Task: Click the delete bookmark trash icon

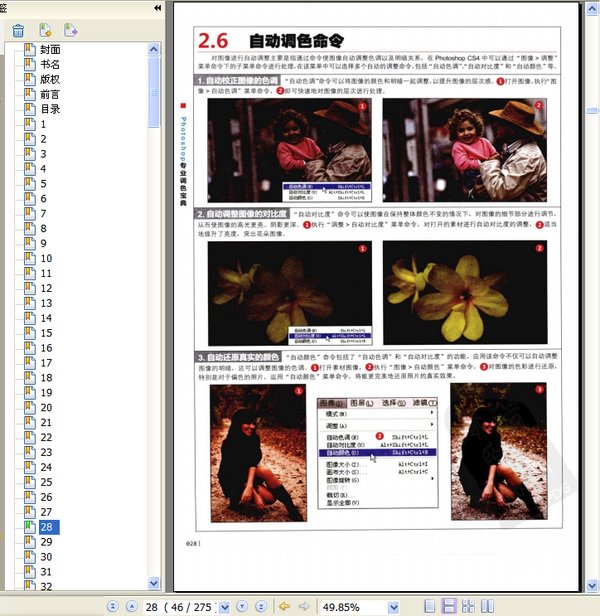Action: coord(17,31)
